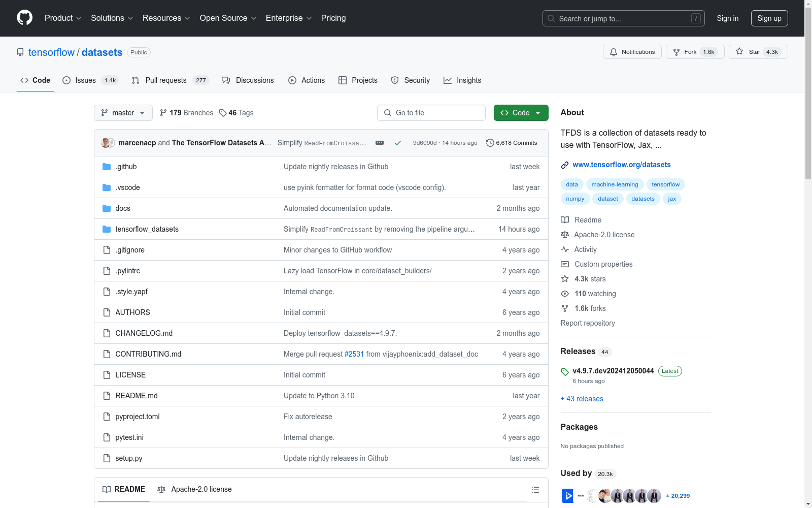812x508 pixels.
Task: Click the GitHub logo icon
Action: tap(24, 18)
